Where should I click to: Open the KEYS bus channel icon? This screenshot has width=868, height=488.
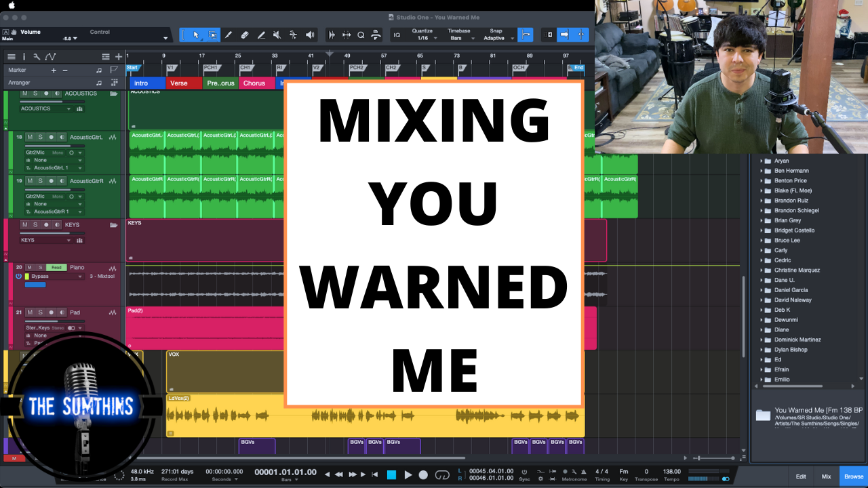[x=81, y=240]
